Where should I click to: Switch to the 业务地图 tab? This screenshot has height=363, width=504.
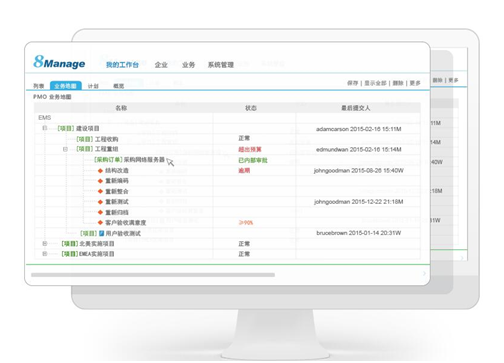66,86
